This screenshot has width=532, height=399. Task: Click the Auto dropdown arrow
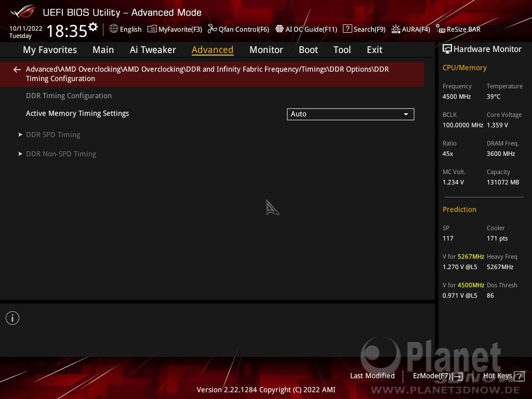tap(406, 114)
